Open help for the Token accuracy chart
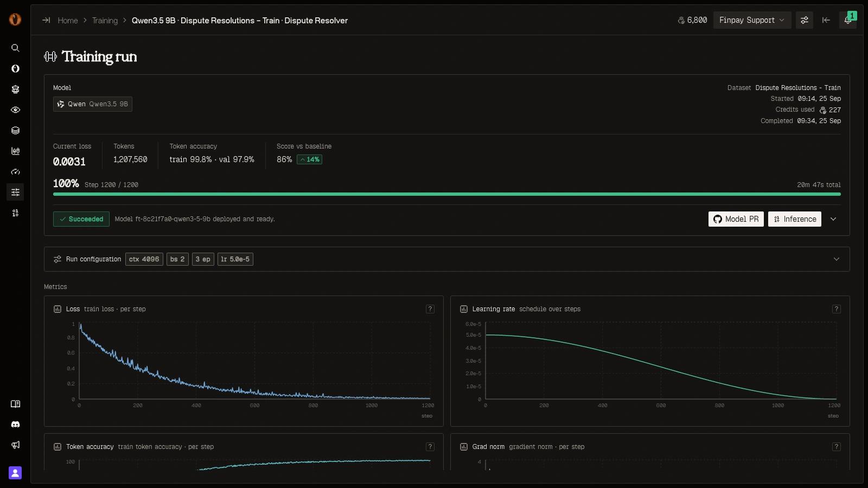868x488 pixels. (x=430, y=447)
